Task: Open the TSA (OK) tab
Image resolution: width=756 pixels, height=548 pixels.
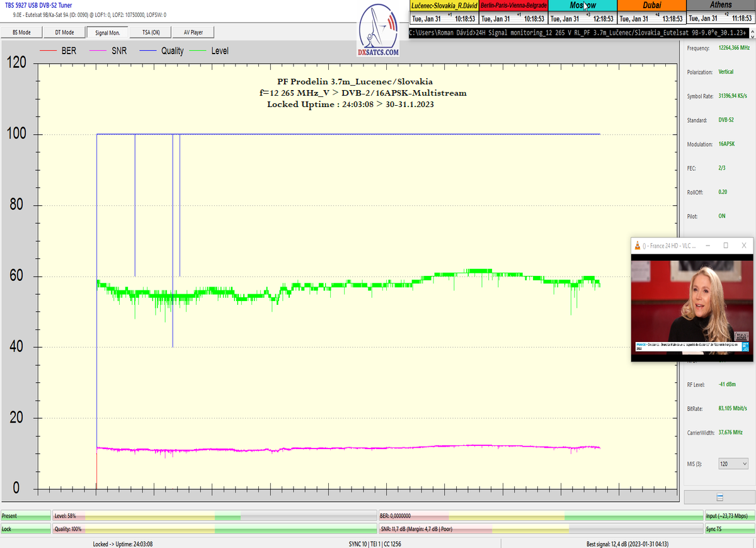Action: 150,32
